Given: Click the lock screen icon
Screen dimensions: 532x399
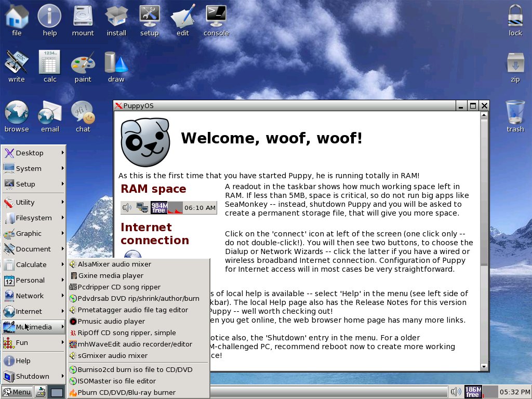Looking at the screenshot, I should tap(515, 20).
